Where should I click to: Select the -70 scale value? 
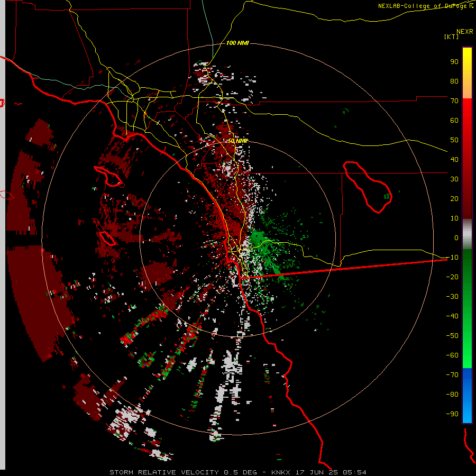[x=452, y=374]
